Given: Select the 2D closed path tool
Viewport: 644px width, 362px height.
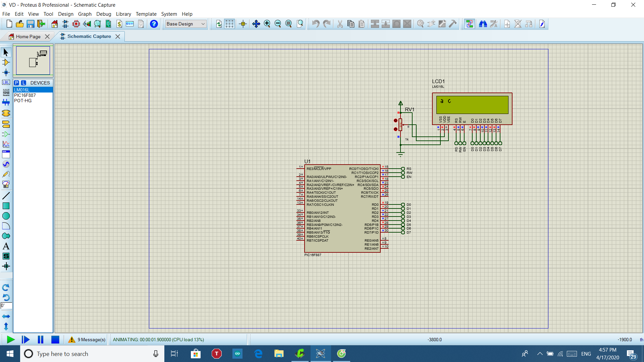Looking at the screenshot, I should 6,236.
